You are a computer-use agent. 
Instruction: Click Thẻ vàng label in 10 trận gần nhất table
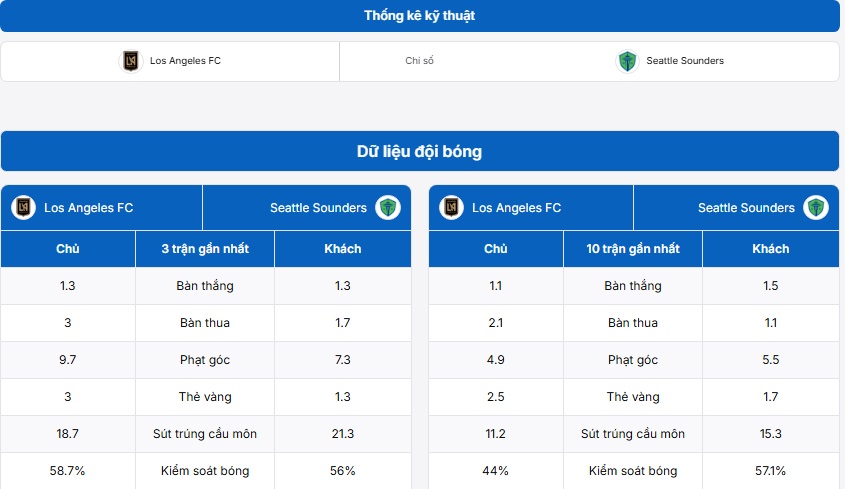(633, 397)
